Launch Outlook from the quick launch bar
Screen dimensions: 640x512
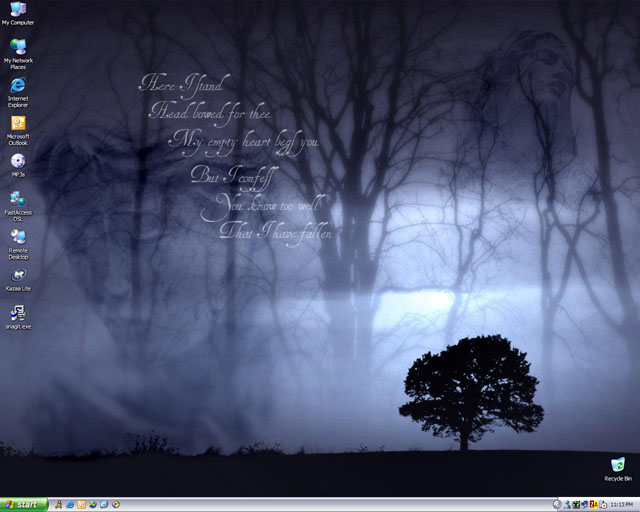[82, 505]
